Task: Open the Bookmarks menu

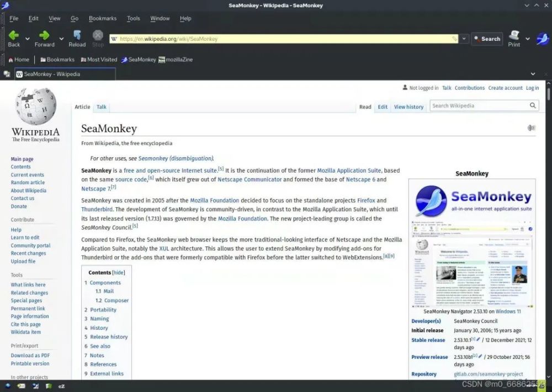Action: (103, 18)
